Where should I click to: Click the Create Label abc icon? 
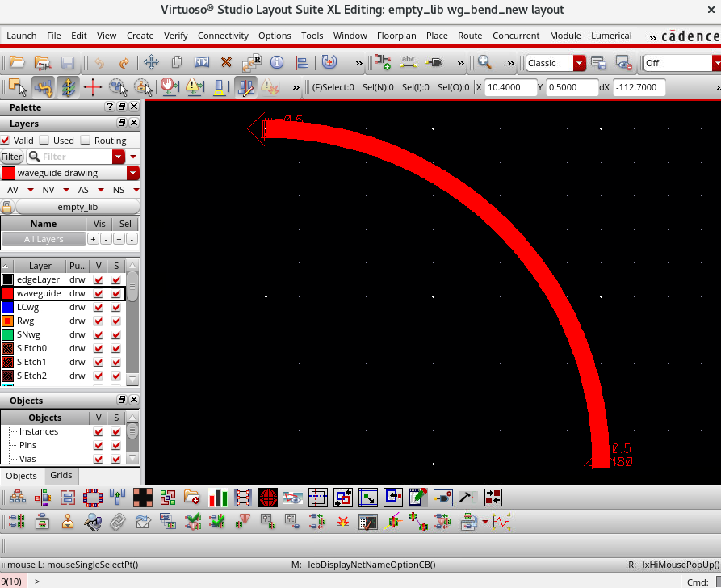pyautogui.click(x=409, y=62)
